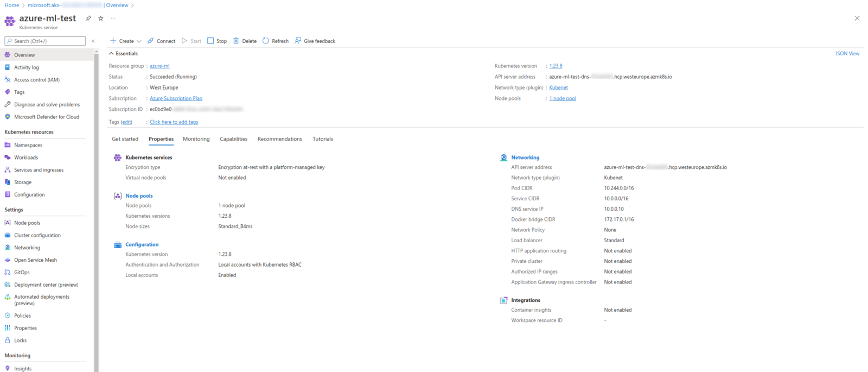Click the Microsoft Defender for Cloud shield icon

tap(8, 117)
